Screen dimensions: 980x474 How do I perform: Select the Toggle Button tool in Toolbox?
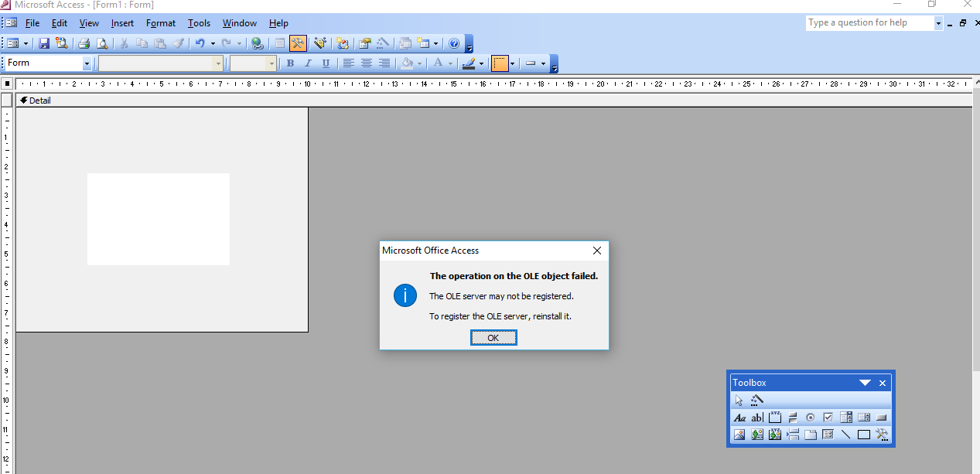pyautogui.click(x=793, y=418)
